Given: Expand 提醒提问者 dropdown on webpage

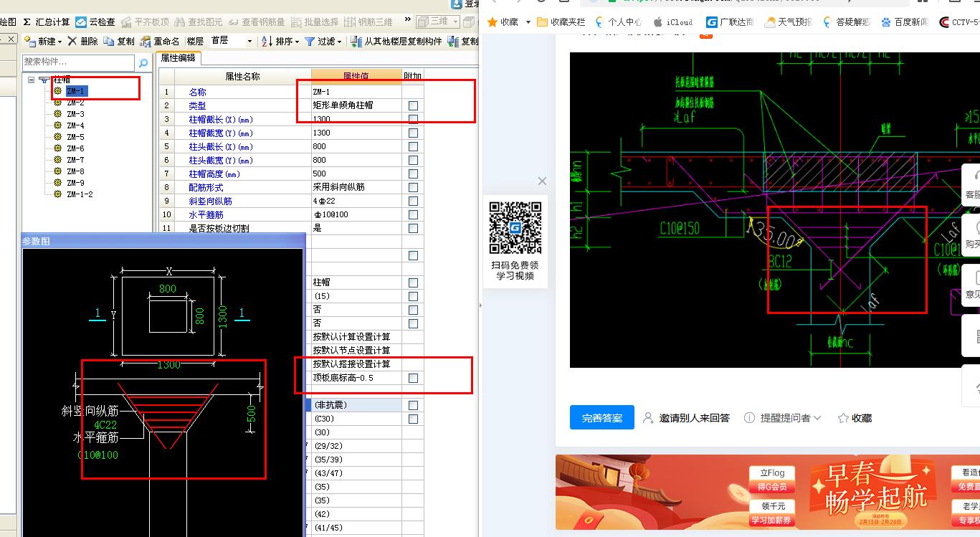Looking at the screenshot, I should point(817,418).
